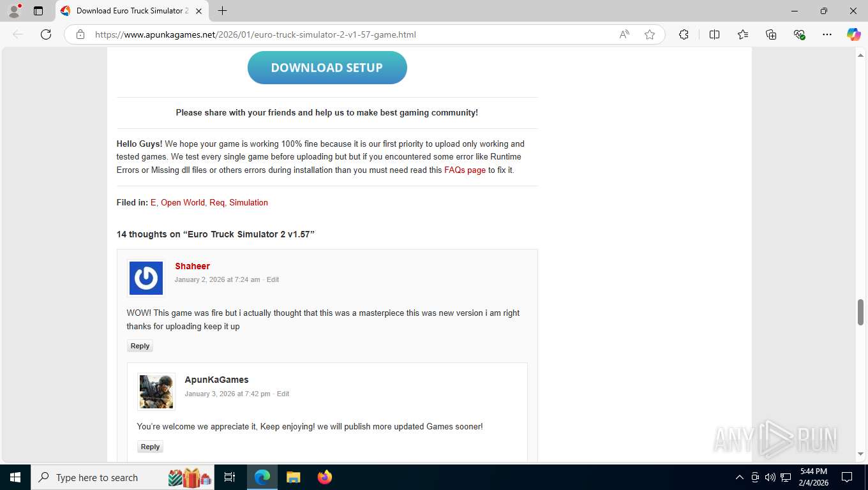The height and width of the screenshot is (490, 868).
Task: Click the ApunKaGames author name
Action: [x=216, y=380]
